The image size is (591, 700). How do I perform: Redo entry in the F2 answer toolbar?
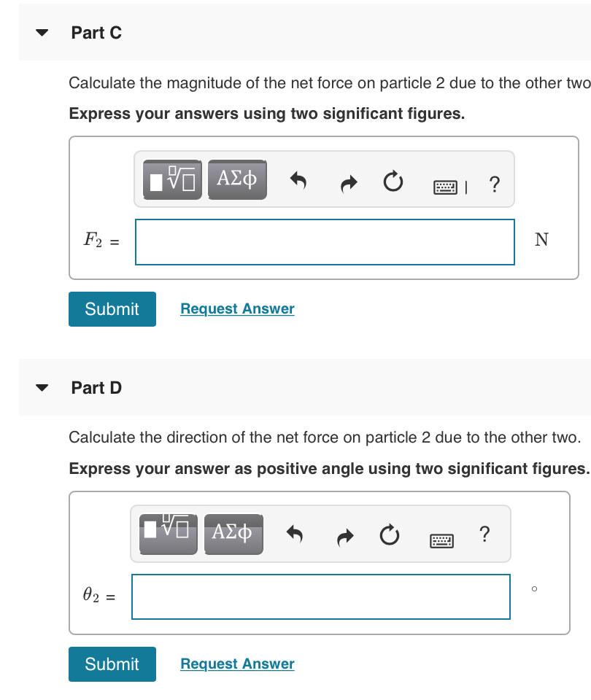pos(348,182)
